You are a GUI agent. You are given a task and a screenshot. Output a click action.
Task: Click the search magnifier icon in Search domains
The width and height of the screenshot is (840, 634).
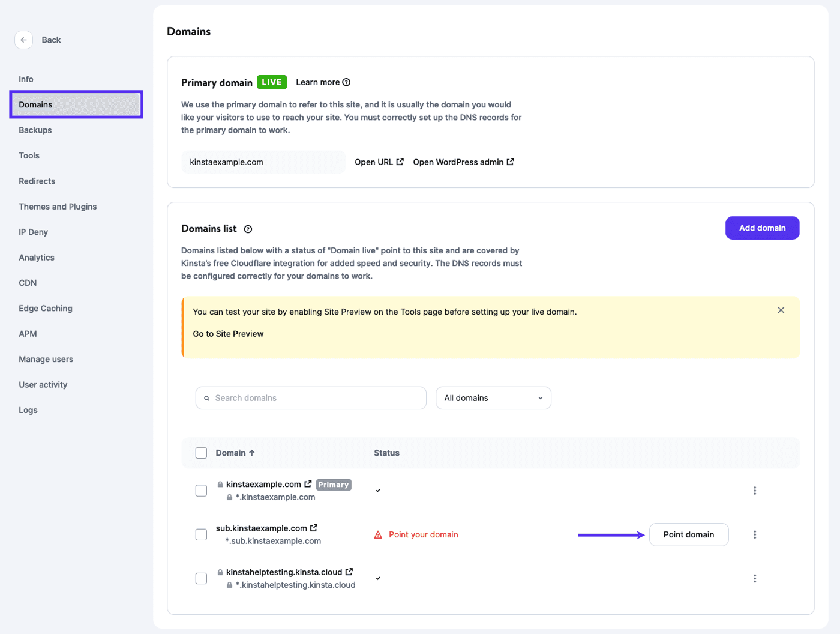click(x=206, y=397)
